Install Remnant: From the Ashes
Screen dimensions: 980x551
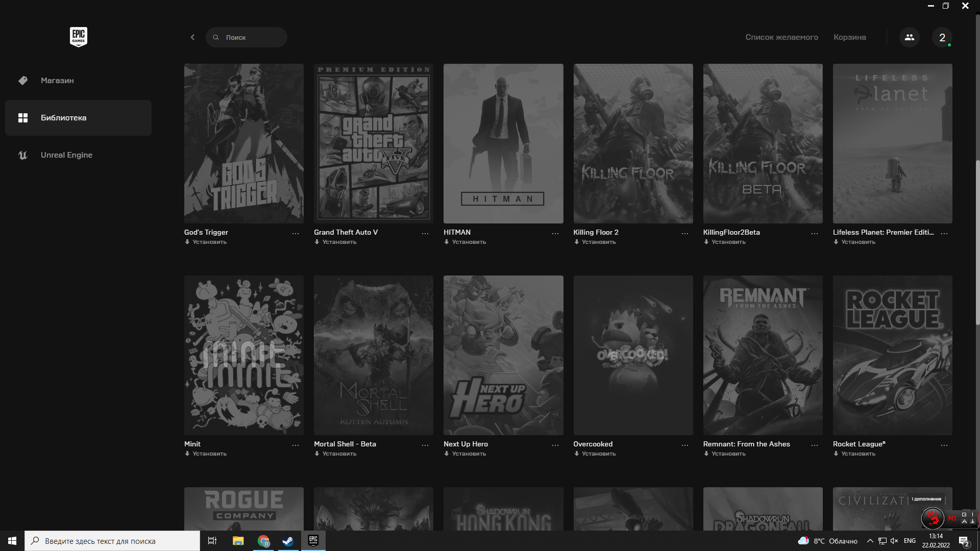point(724,454)
